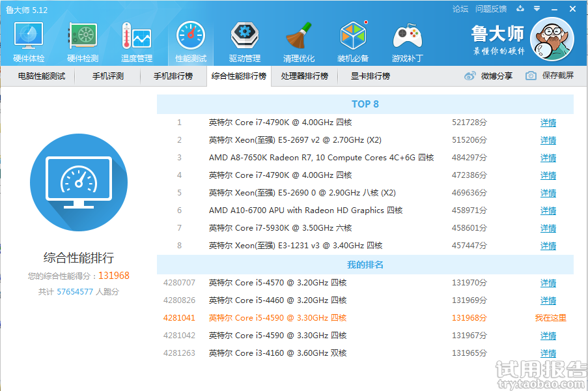Click total runs count 57654577
588x391 pixels.
(x=75, y=292)
